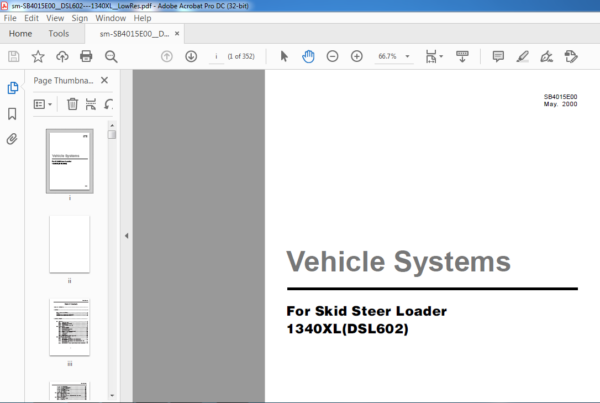The image size is (600, 403).
Task: Print the document with printer icon
Action: click(x=86, y=57)
